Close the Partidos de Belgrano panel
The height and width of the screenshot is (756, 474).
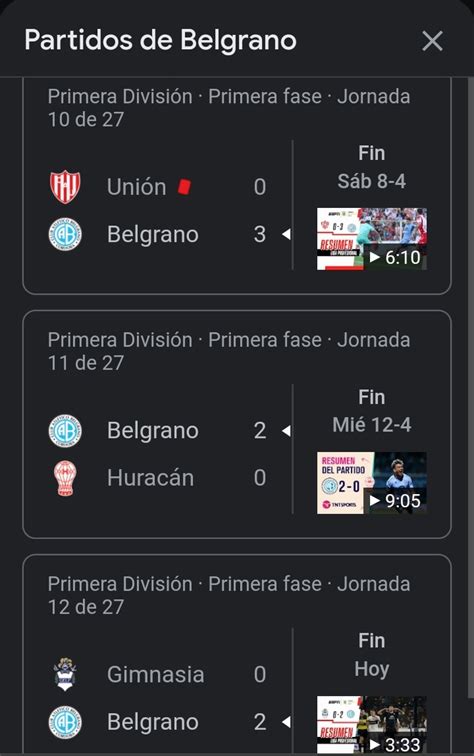tap(432, 40)
